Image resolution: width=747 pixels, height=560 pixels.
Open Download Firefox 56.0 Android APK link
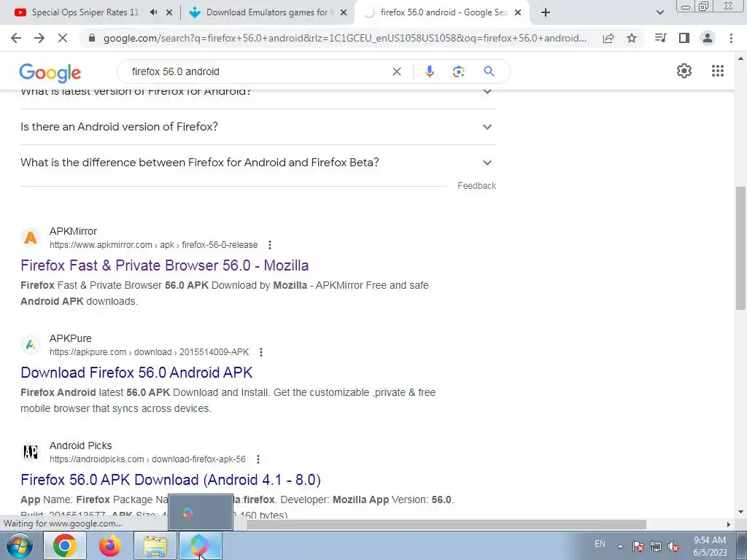[x=136, y=373]
